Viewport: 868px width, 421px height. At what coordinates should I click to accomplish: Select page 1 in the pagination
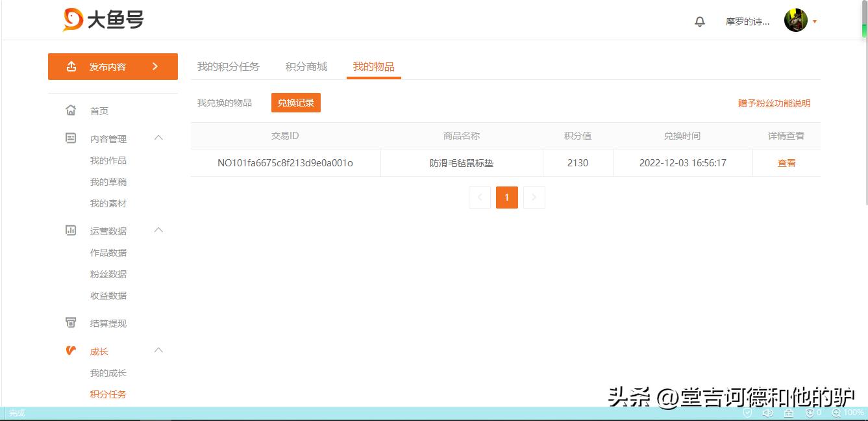click(x=507, y=197)
